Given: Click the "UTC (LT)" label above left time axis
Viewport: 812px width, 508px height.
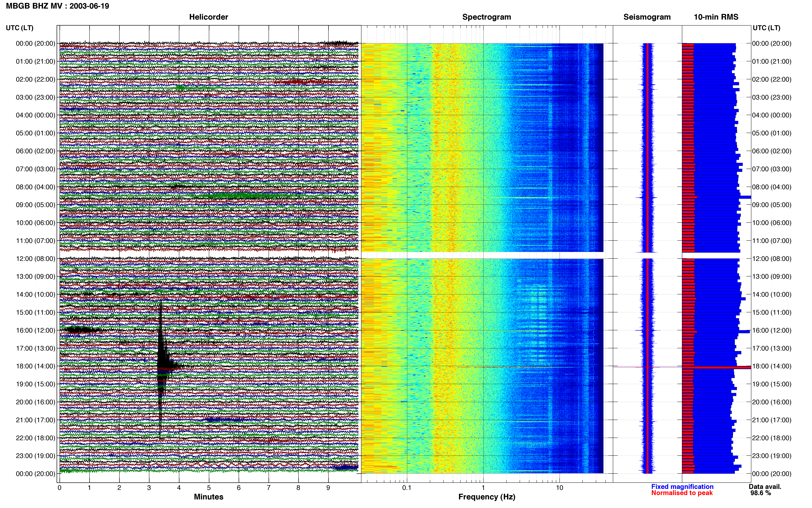Looking at the screenshot, I should pyautogui.click(x=20, y=28).
